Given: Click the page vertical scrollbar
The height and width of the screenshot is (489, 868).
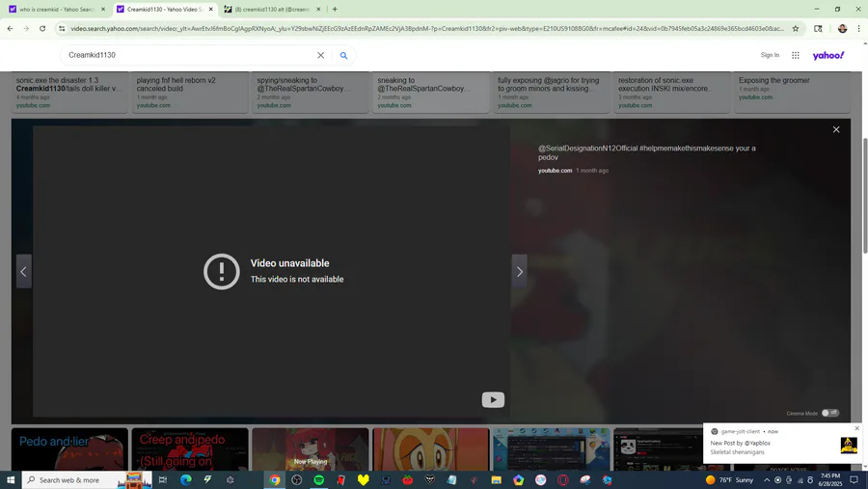Looking at the screenshot, I should click(865, 194).
